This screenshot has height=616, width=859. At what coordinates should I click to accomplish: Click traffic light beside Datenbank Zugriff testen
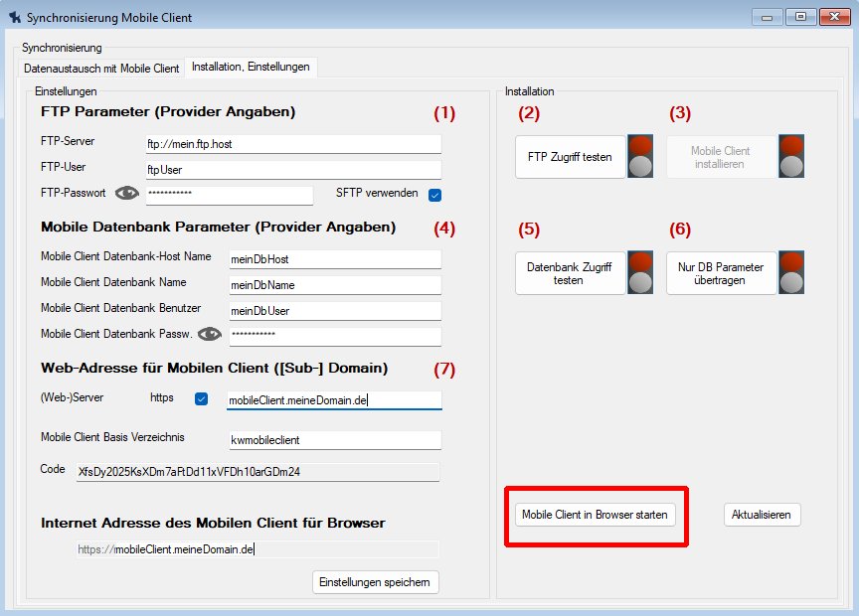click(x=641, y=272)
